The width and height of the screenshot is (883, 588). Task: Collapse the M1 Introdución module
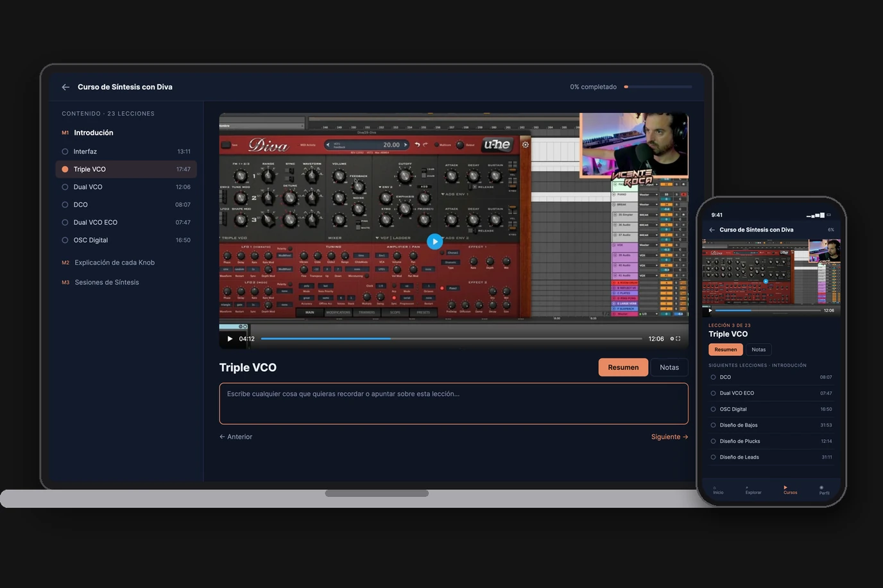(87, 133)
